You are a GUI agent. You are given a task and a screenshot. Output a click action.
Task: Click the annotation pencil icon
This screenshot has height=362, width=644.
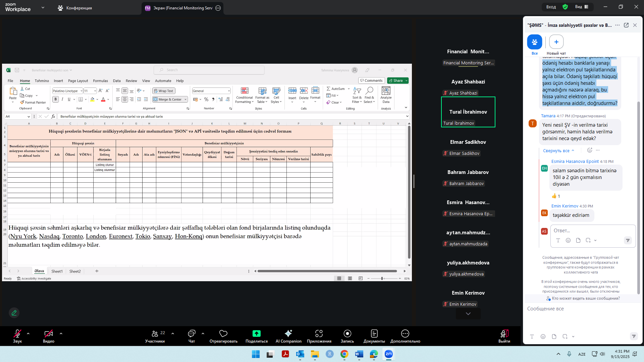pyautogui.click(x=14, y=313)
